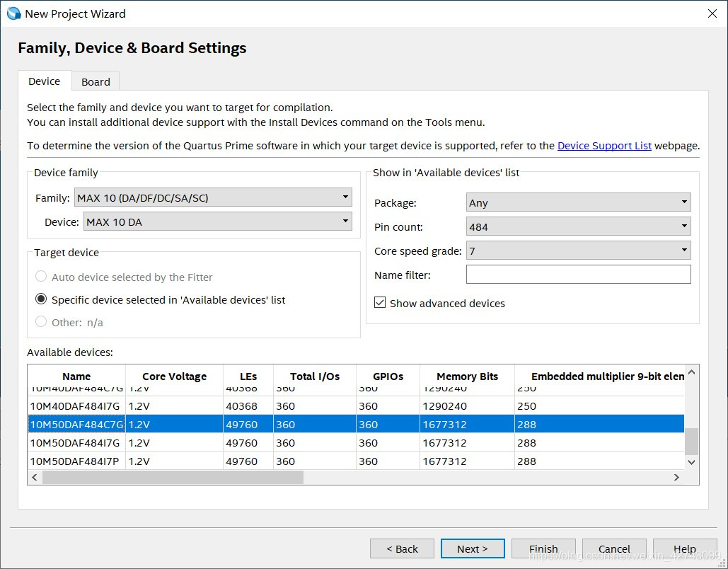This screenshot has height=569, width=728.
Task: Sort by Embedded multiplier 9-bit column header
Action: click(599, 377)
